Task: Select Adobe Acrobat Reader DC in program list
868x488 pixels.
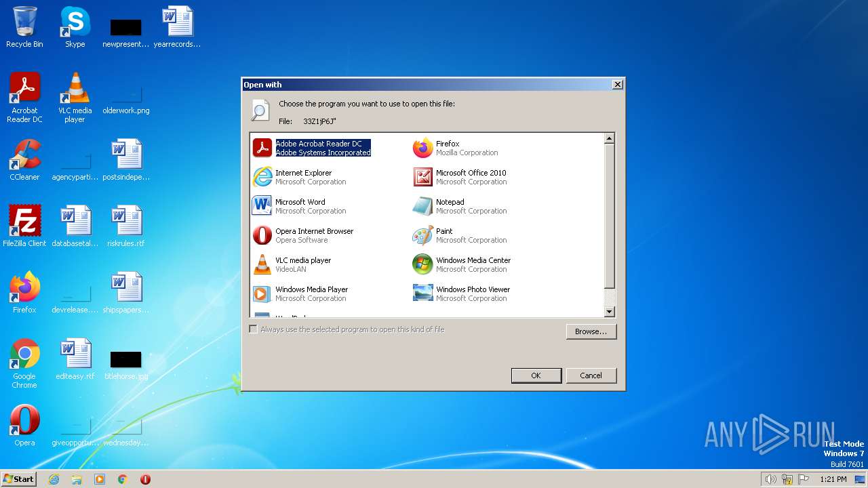Action: (312, 148)
